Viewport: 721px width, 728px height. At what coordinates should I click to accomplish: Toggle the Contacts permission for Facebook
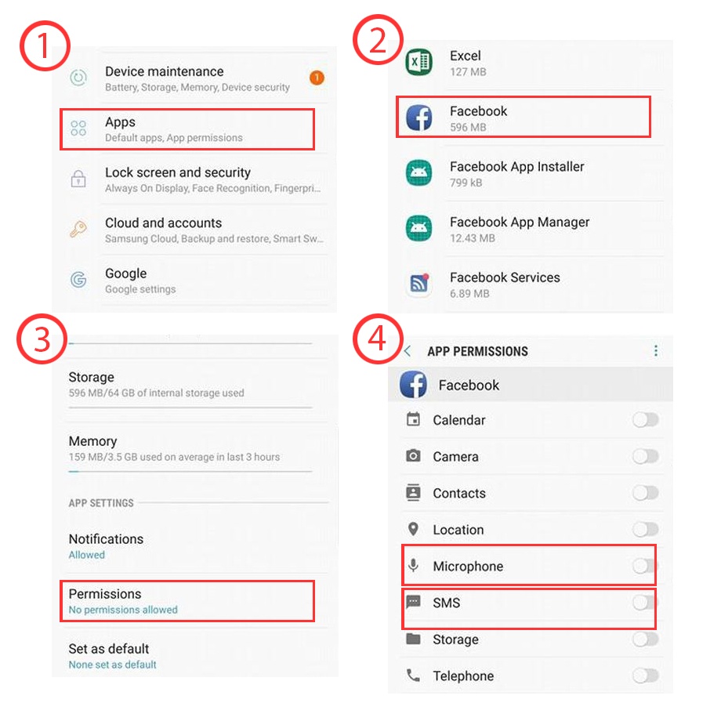(x=644, y=493)
